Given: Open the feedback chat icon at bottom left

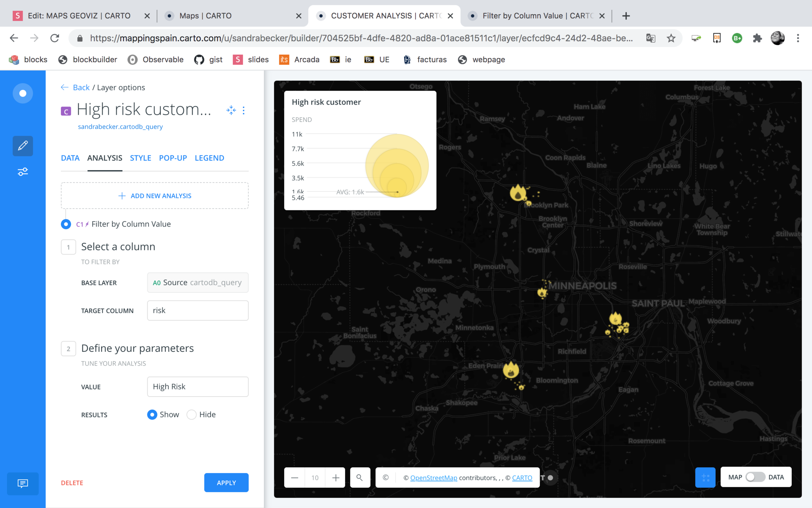Looking at the screenshot, I should (x=23, y=483).
